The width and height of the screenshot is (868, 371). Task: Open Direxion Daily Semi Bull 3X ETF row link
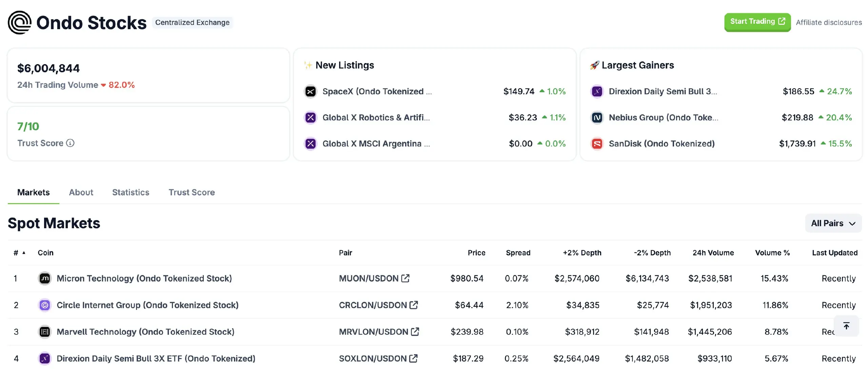tap(156, 358)
